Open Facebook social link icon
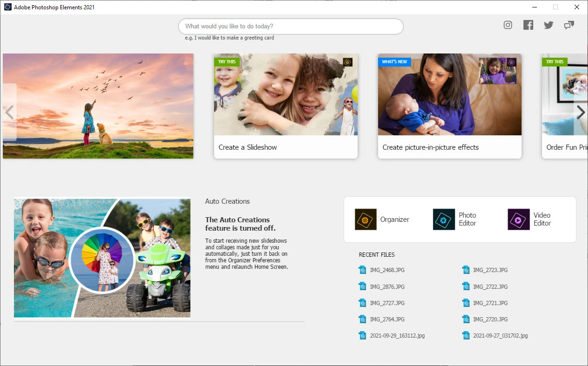Viewport: 588px width, 366px height. (x=528, y=25)
